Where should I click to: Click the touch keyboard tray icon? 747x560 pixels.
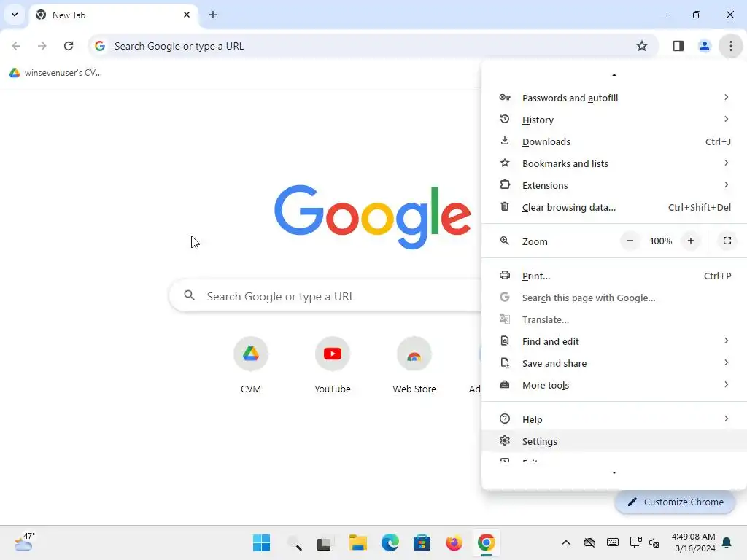coord(613,542)
